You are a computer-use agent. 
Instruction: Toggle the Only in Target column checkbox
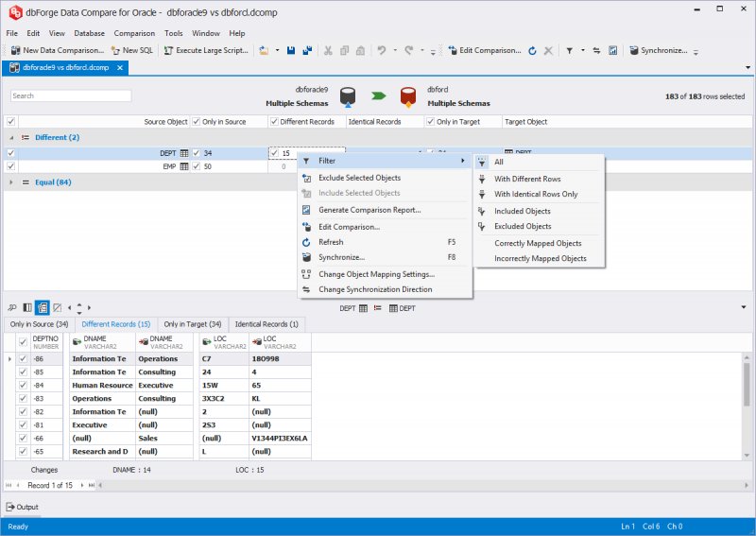point(430,122)
